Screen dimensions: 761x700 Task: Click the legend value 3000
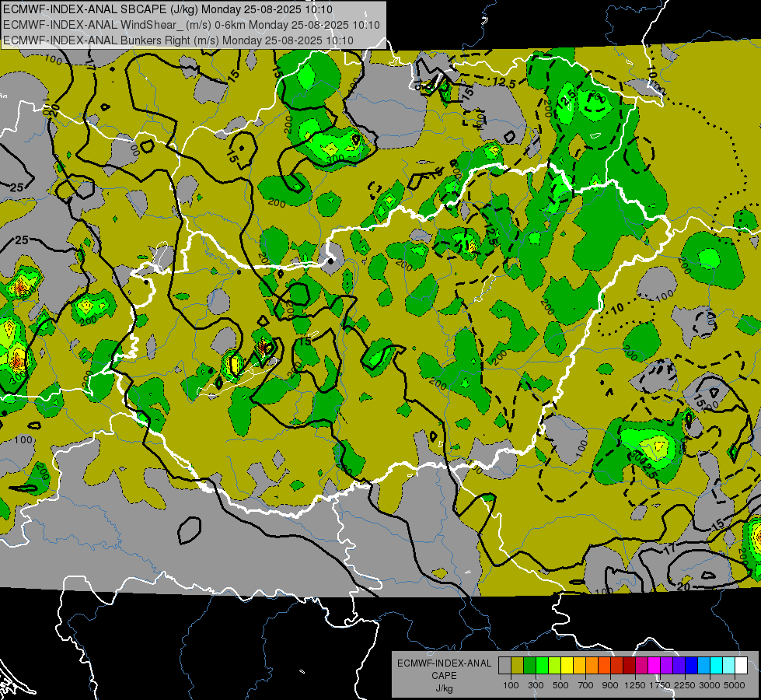(710, 685)
